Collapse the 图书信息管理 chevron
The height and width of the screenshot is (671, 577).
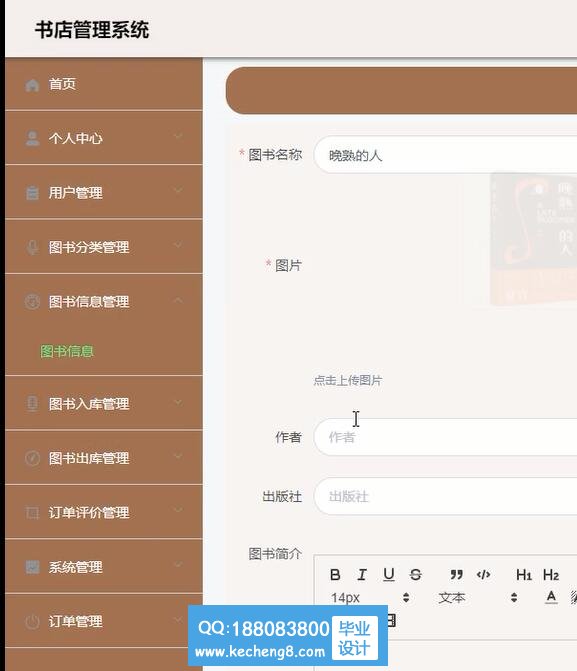coord(178,300)
